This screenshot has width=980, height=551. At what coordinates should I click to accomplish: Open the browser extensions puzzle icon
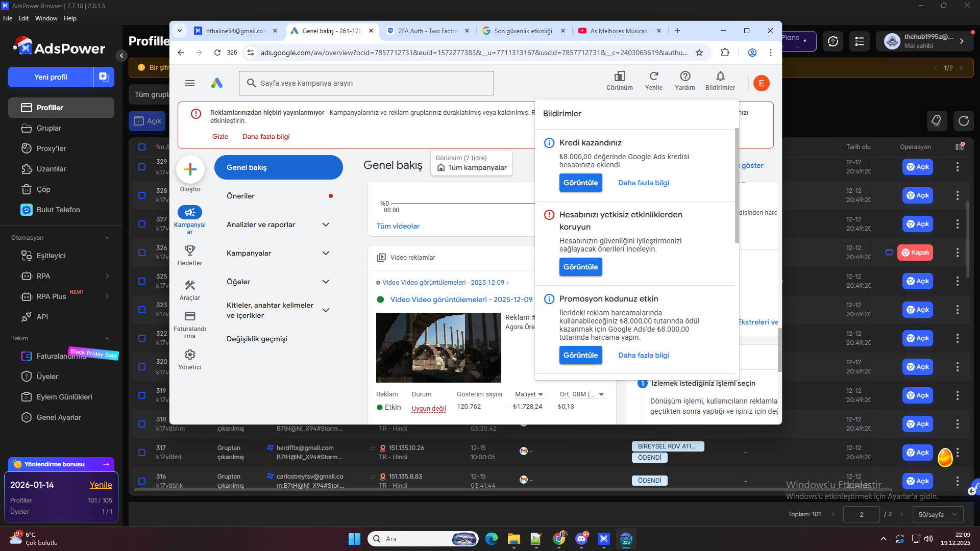coord(725,53)
